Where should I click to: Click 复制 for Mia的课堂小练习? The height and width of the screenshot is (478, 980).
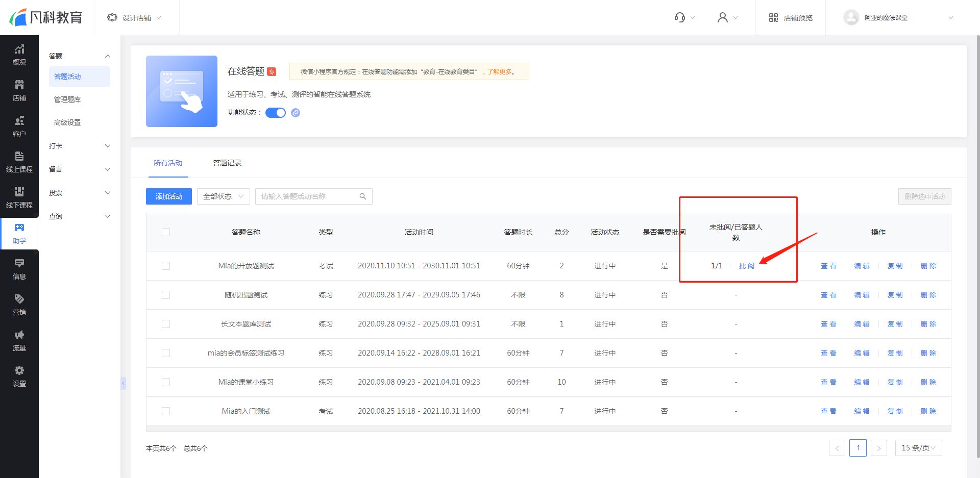click(x=895, y=382)
